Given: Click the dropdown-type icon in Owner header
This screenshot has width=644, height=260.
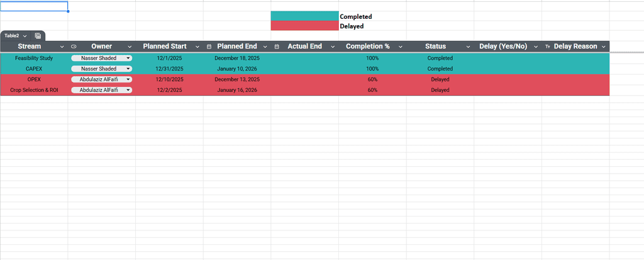Looking at the screenshot, I should tap(74, 47).
